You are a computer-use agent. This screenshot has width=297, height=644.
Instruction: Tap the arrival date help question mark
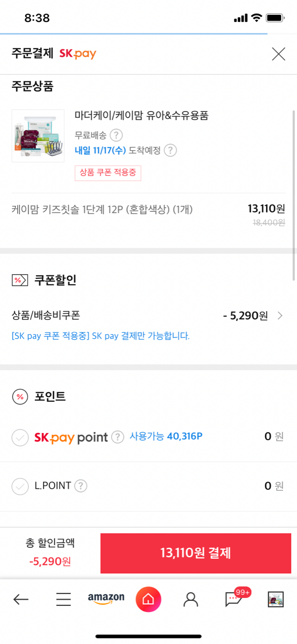171,151
